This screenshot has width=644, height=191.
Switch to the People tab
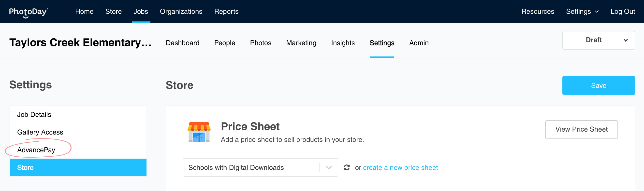(224, 43)
